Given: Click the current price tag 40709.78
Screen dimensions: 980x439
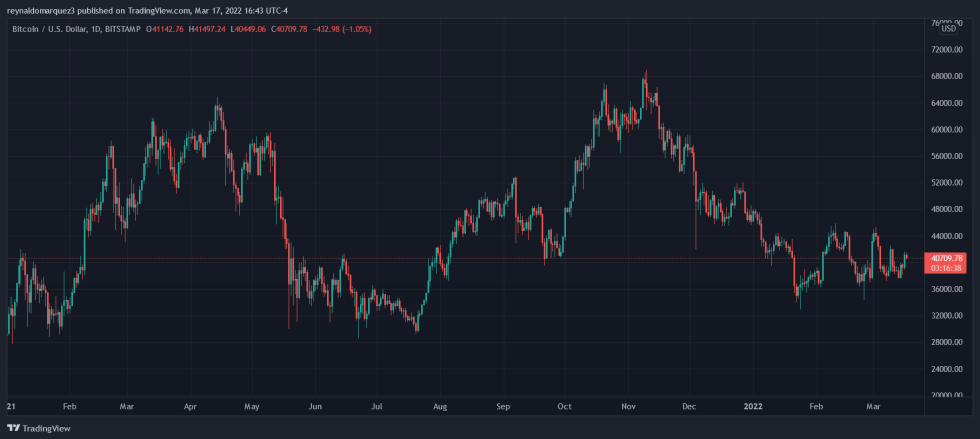Looking at the screenshot, I should pyautogui.click(x=949, y=258).
